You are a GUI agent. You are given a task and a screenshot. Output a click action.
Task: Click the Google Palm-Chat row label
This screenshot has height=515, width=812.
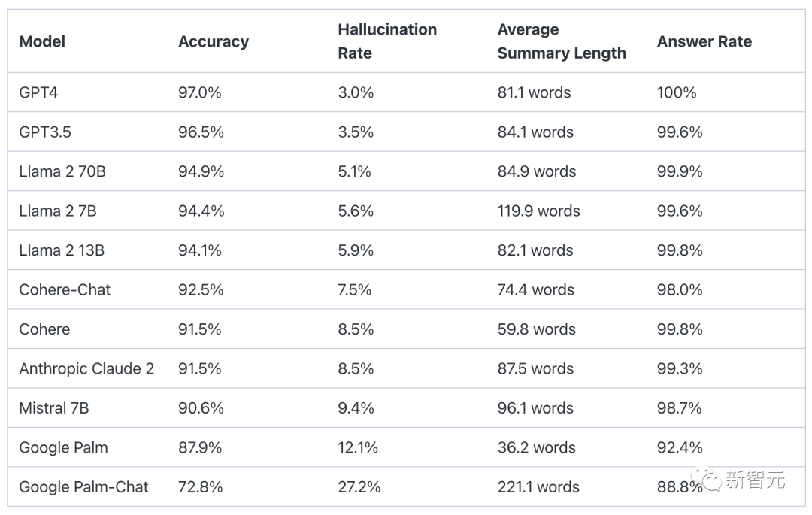click(x=84, y=486)
